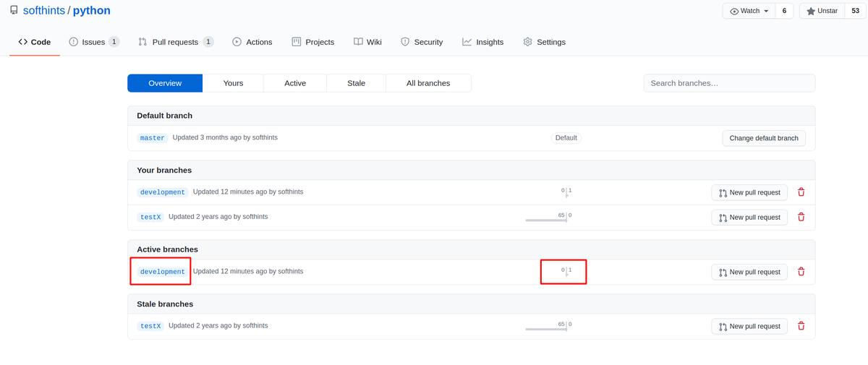868x365 pixels.
Task: Click the Security shield icon
Action: [x=405, y=42]
